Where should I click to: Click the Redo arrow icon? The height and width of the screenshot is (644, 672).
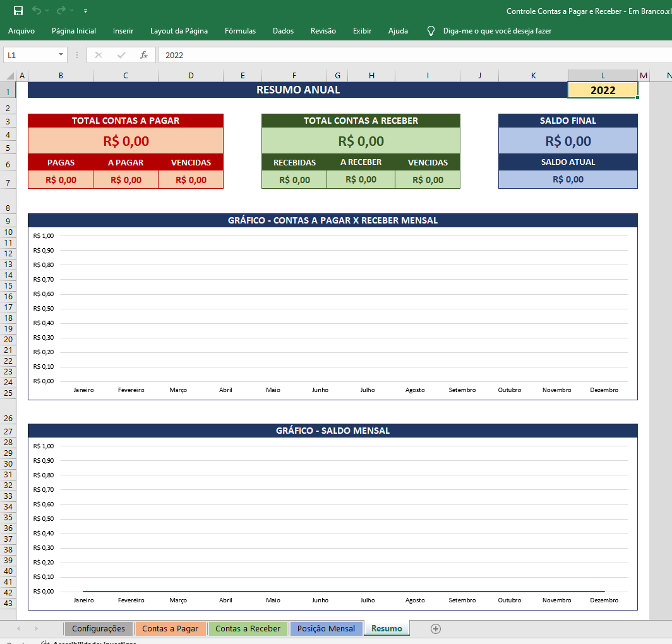pyautogui.click(x=61, y=11)
